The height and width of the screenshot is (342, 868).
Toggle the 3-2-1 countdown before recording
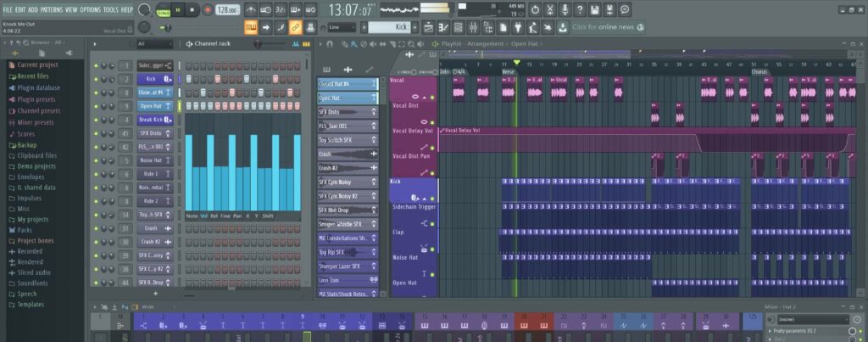[x=281, y=9]
